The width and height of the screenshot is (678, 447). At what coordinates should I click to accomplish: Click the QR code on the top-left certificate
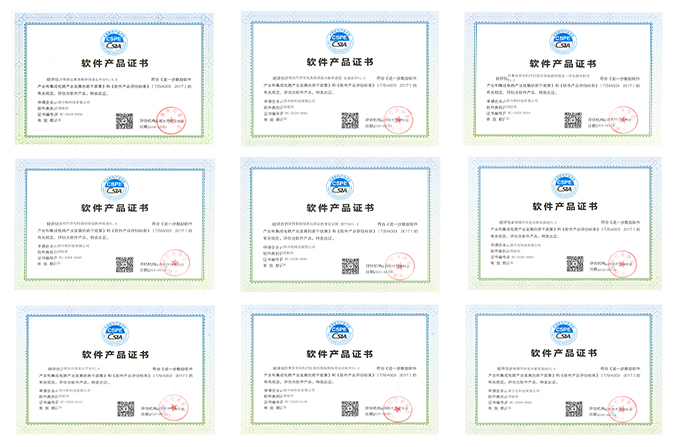click(124, 121)
